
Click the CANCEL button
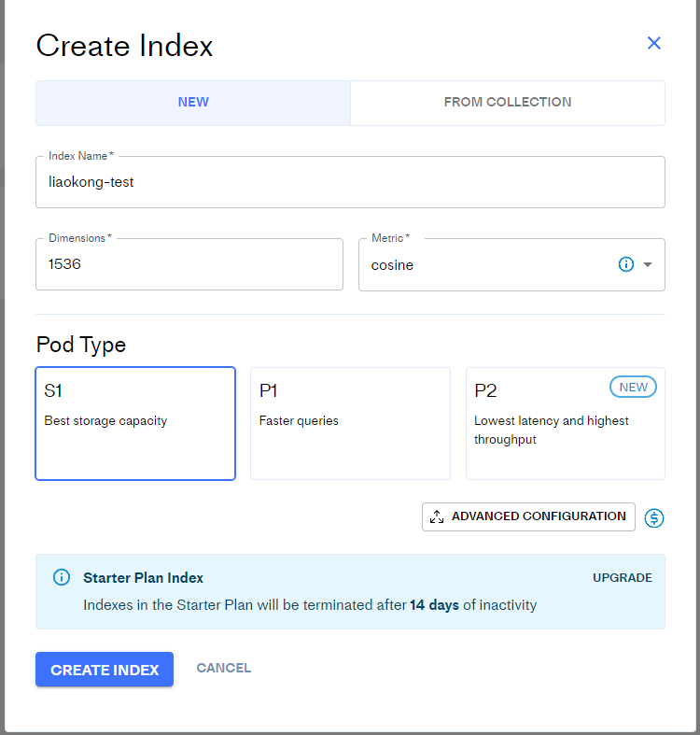(x=223, y=668)
